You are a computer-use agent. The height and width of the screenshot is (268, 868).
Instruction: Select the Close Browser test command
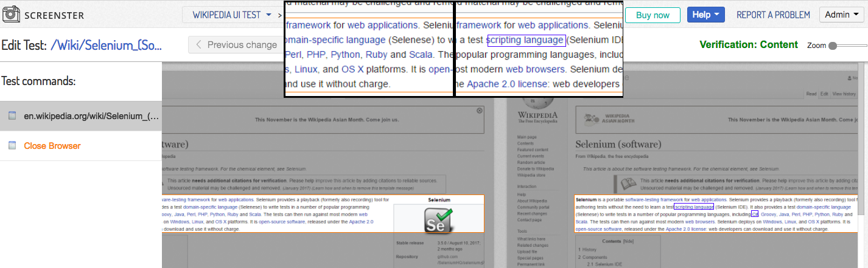(x=81, y=146)
